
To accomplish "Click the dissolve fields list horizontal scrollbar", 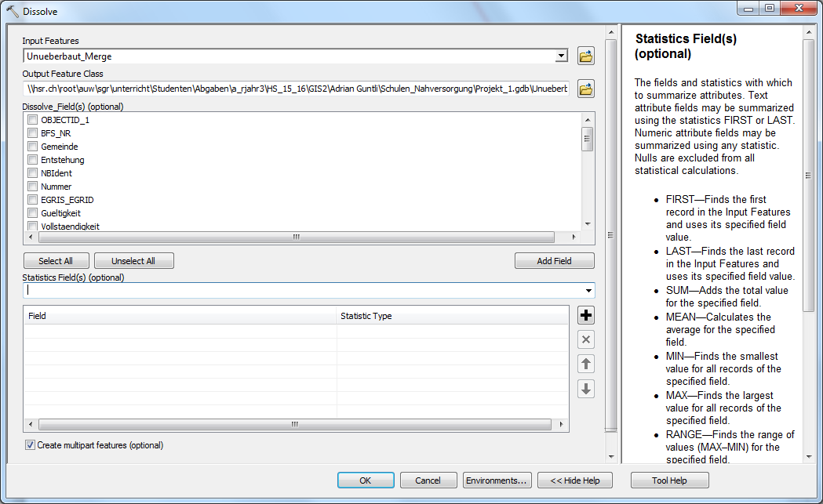I will 297,237.
